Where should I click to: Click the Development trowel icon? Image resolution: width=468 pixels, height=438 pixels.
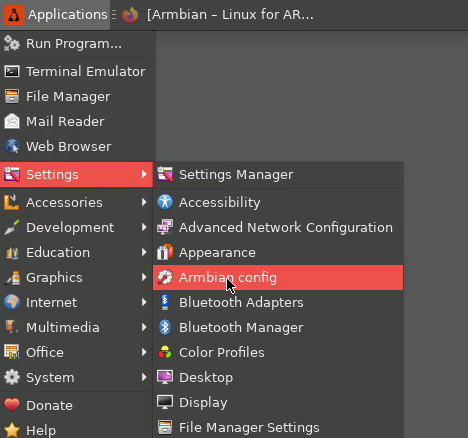click(12, 227)
